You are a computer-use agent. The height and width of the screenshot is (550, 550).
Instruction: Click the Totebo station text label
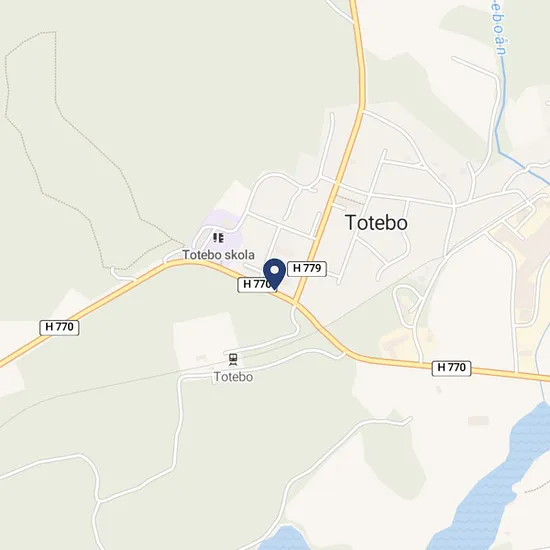tap(234, 377)
